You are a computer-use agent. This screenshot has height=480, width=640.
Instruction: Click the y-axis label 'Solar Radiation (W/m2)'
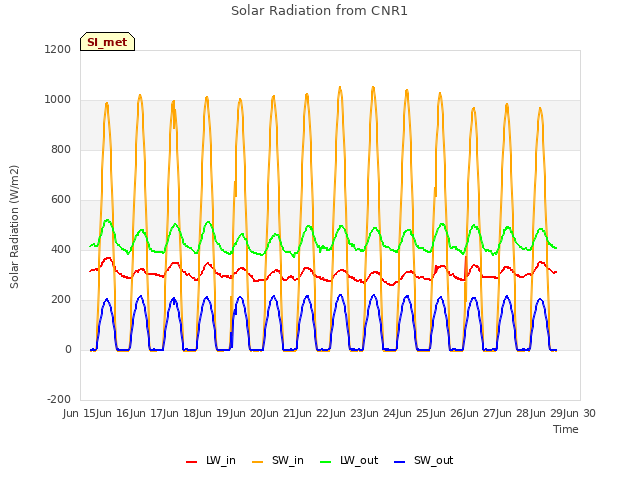coord(14,227)
